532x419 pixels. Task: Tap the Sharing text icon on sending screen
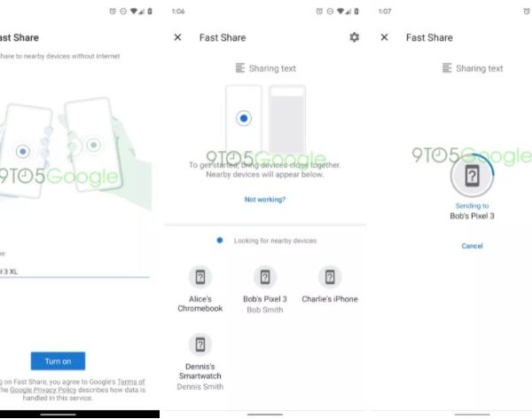pos(447,68)
